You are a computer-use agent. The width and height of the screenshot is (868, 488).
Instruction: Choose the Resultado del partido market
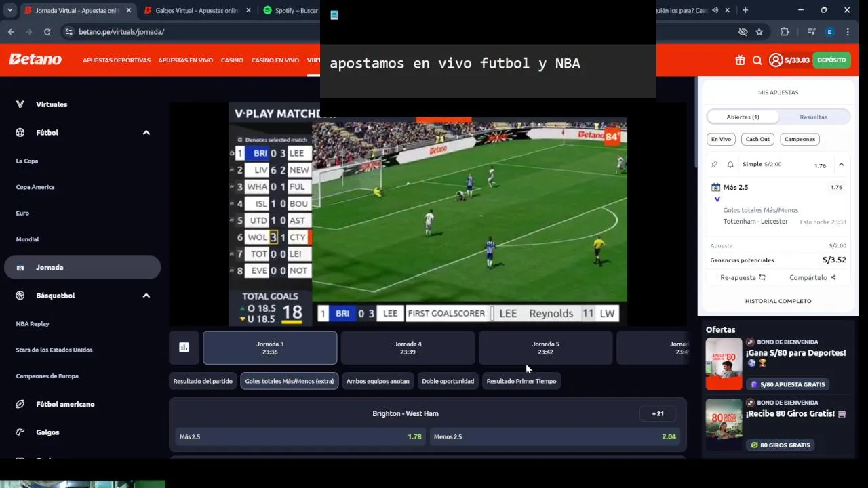[203, 381]
